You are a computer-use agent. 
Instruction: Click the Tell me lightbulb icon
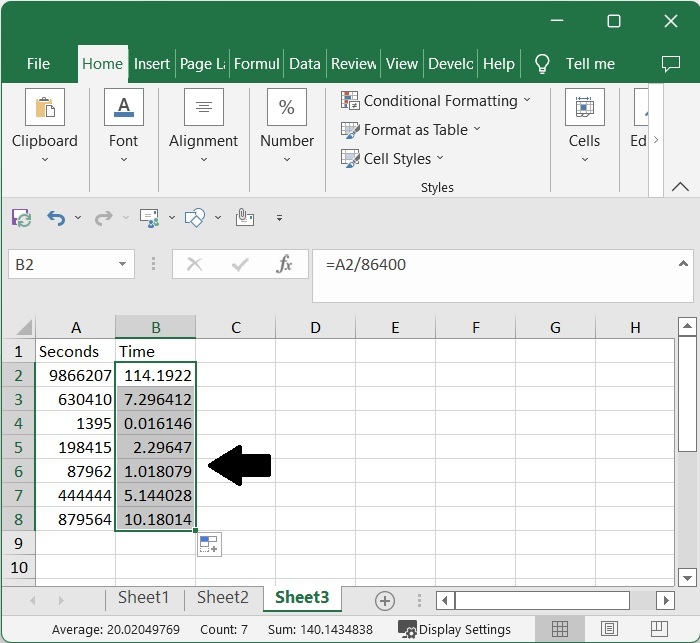tap(542, 64)
